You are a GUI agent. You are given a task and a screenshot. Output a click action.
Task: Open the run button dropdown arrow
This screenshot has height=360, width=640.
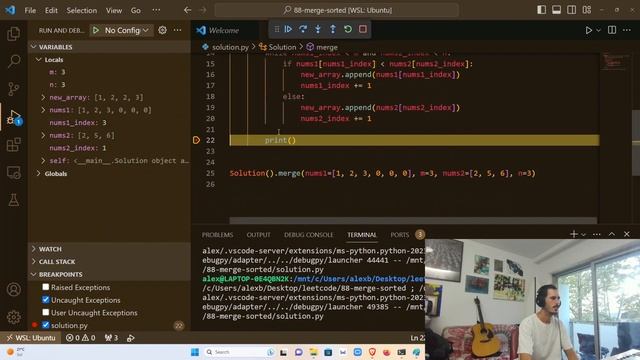pyautogui.click(x=598, y=30)
